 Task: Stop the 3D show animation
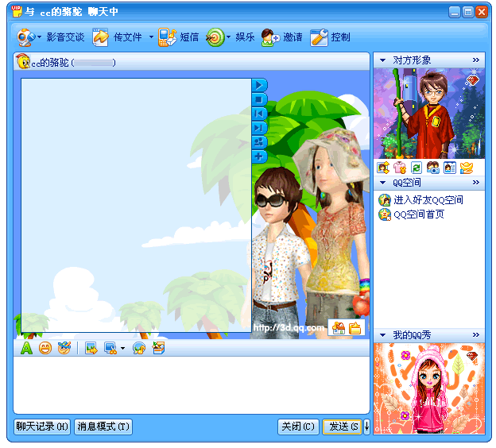click(259, 99)
